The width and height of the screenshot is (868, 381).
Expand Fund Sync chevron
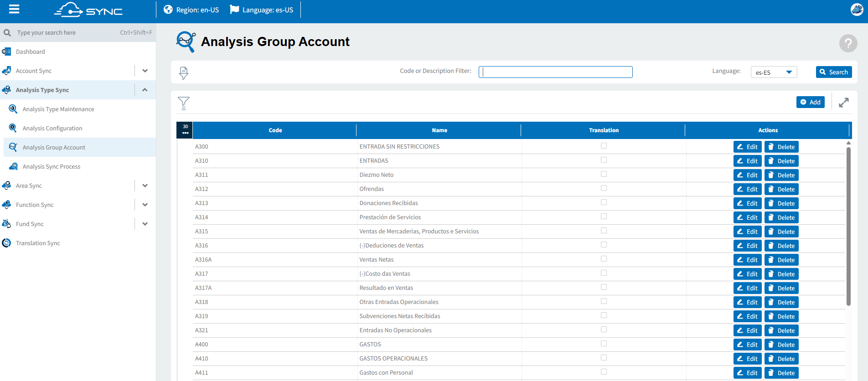[145, 224]
